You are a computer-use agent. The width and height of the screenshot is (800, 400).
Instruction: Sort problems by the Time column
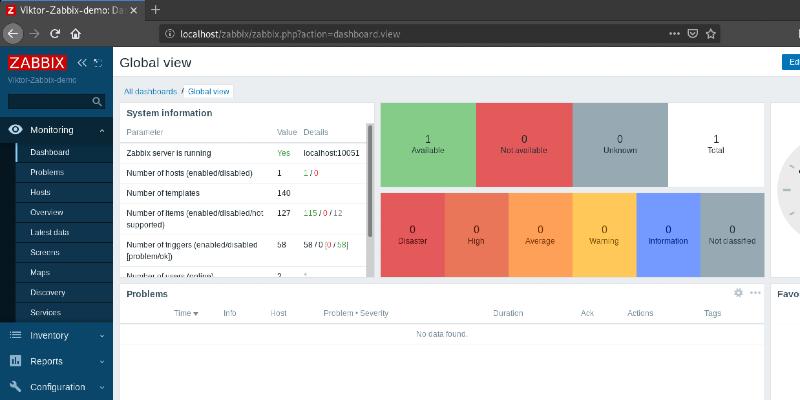(185, 313)
